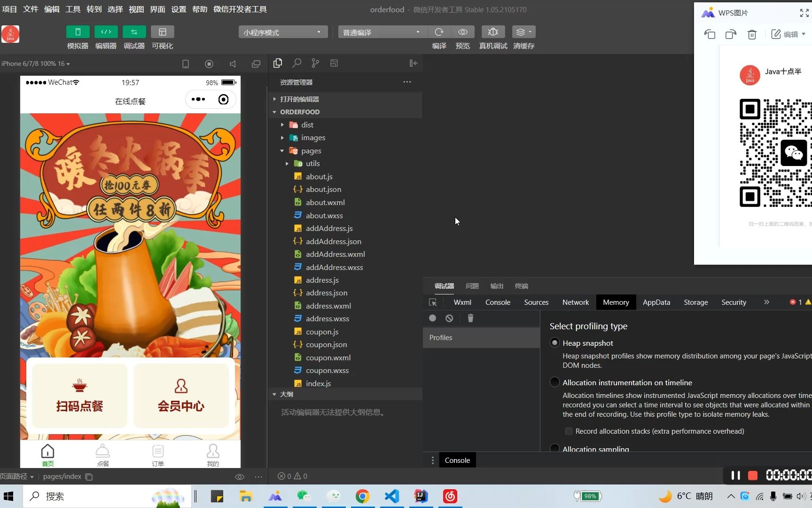Click the collapse sidebar icon

coord(414,63)
